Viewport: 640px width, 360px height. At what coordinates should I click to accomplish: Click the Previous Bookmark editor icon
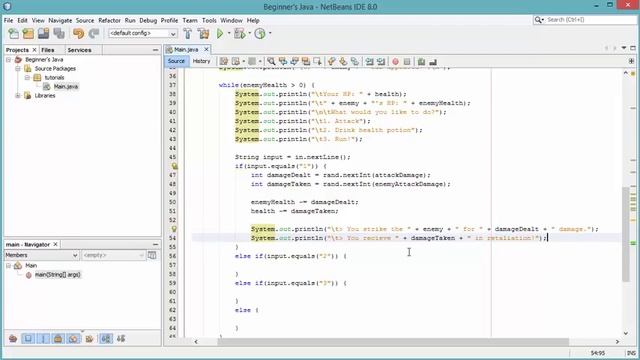coord(331,62)
